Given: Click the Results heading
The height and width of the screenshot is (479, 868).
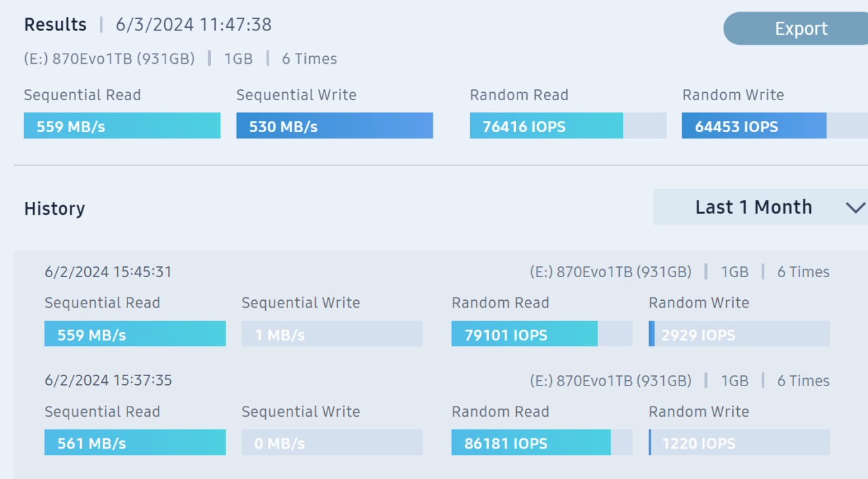Looking at the screenshot, I should click(x=56, y=25).
